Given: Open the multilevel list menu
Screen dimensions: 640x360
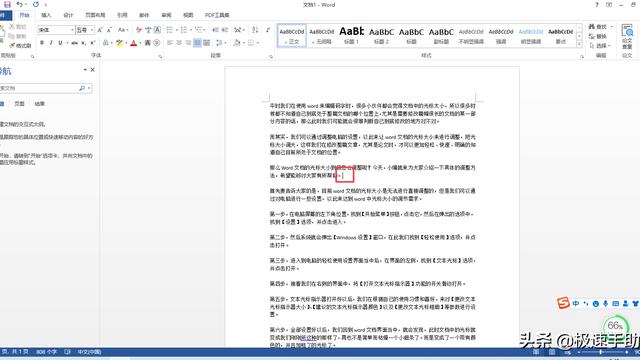Looking at the screenshot, I should [198, 30].
